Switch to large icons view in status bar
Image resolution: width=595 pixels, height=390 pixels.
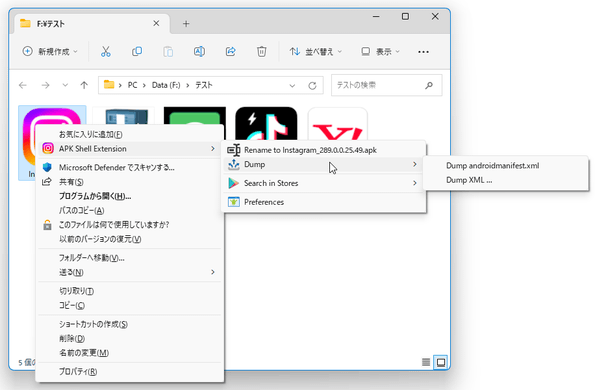coord(441,362)
